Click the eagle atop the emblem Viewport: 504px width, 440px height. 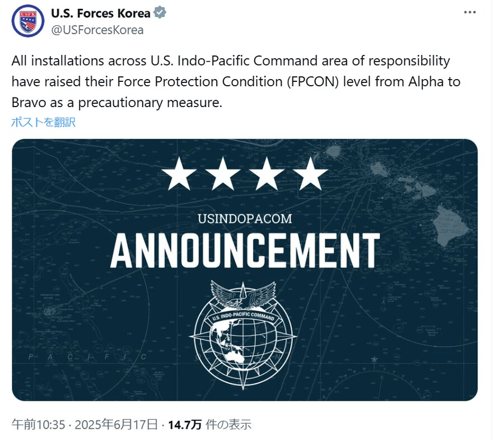click(243, 296)
